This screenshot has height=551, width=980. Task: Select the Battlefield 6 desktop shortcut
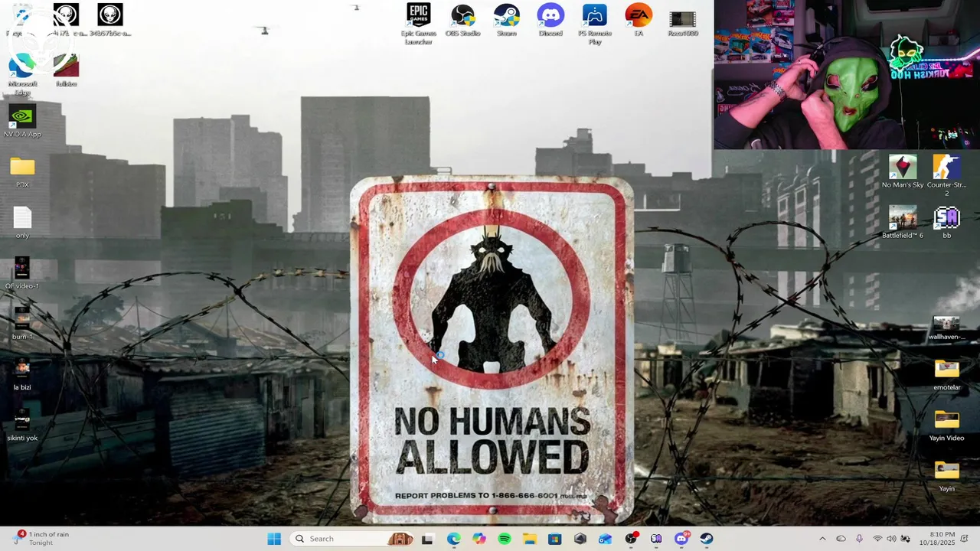tap(903, 223)
